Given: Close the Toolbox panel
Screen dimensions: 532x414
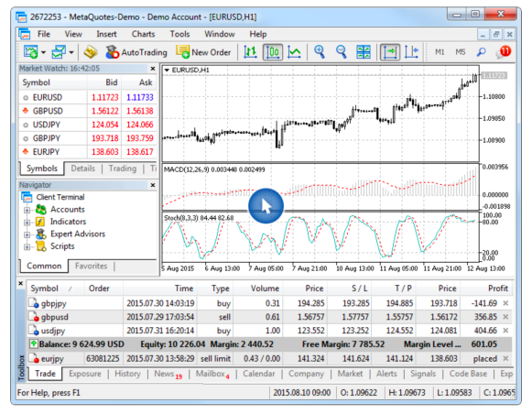Looking at the screenshot, I should pyautogui.click(x=21, y=283).
